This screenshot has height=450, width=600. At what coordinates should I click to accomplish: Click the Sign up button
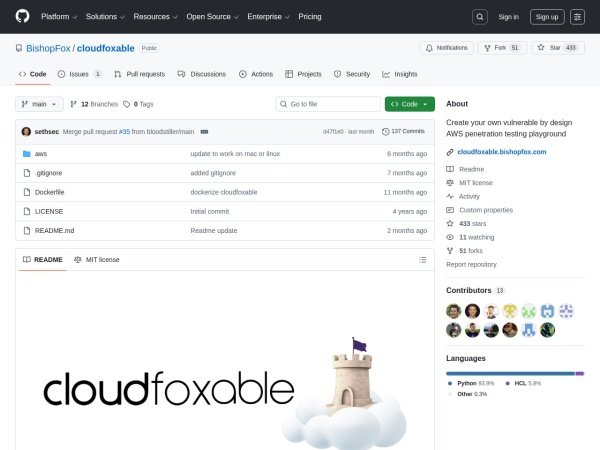[x=547, y=17]
